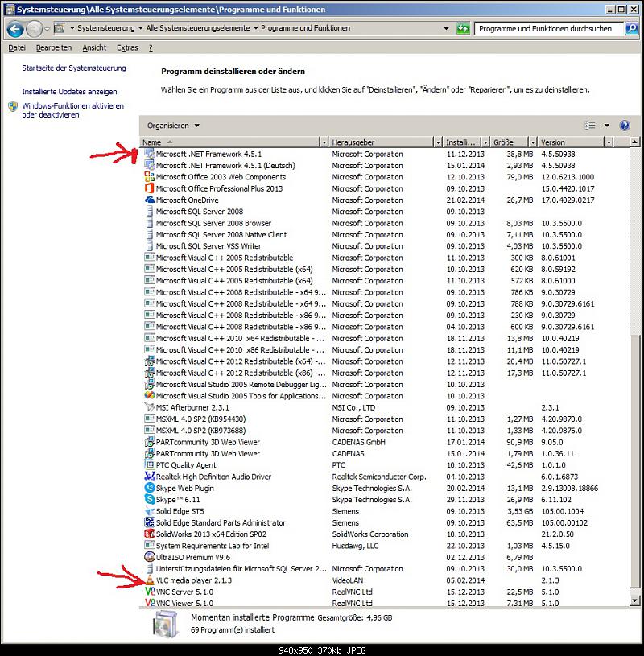Select the Skype 6.11 icon
The height and width of the screenshot is (656, 644).
pos(150,499)
